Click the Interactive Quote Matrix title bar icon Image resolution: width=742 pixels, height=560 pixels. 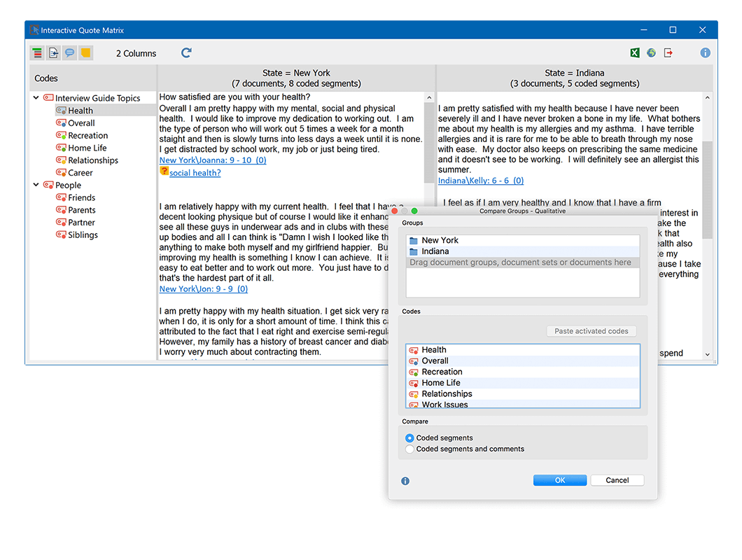(34, 30)
